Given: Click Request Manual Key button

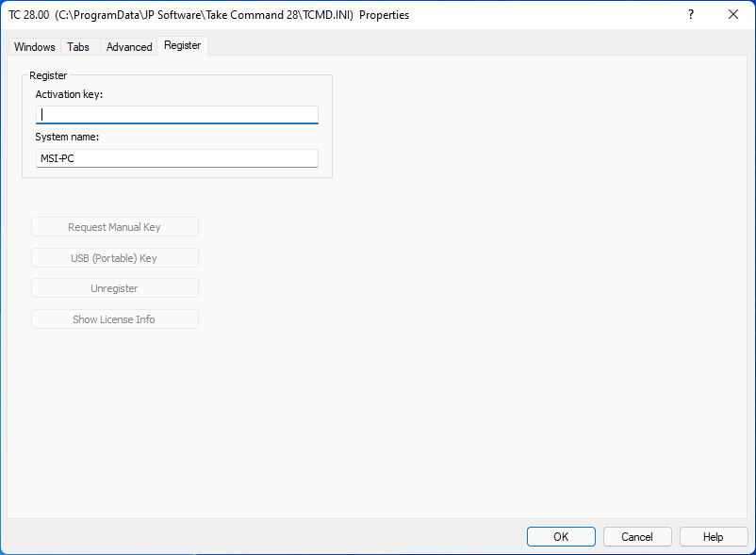Looking at the screenshot, I should (x=115, y=227).
